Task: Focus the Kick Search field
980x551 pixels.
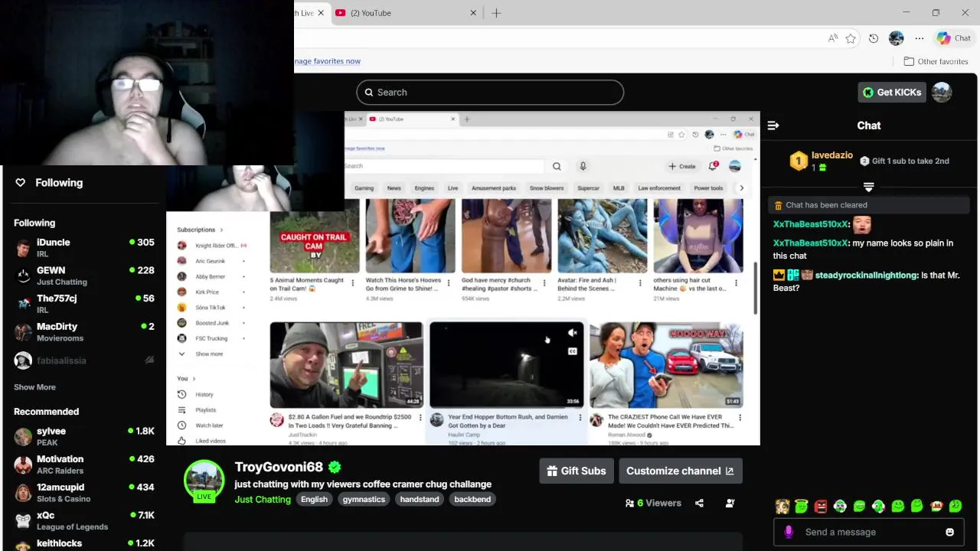Action: coord(490,93)
